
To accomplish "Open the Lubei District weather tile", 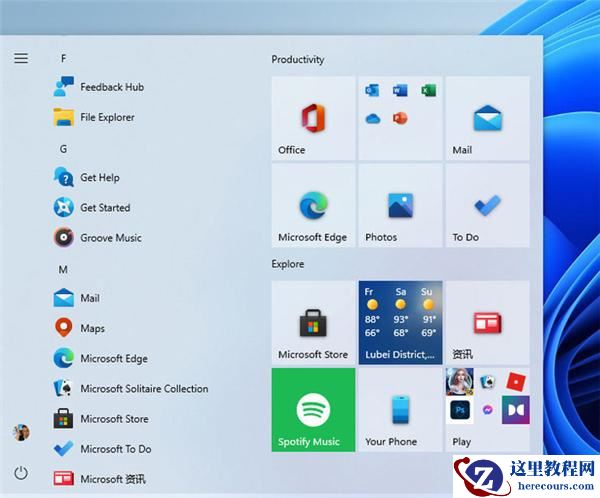I will 400,323.
